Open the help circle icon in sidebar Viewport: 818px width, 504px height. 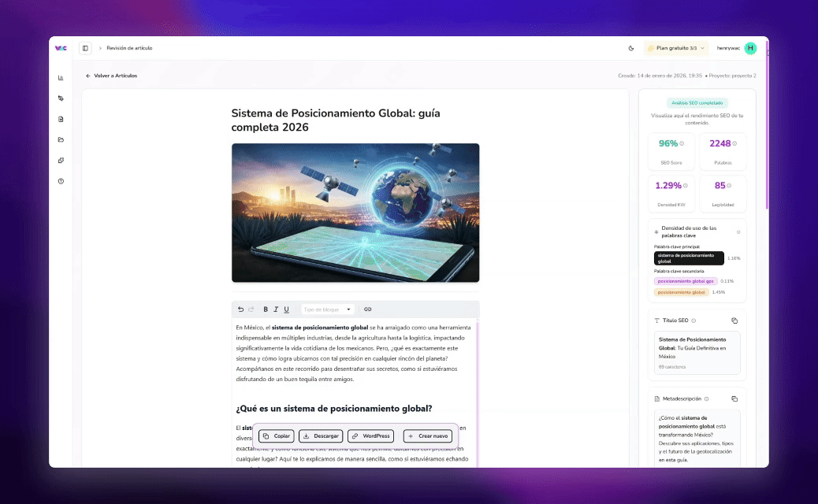(61, 181)
